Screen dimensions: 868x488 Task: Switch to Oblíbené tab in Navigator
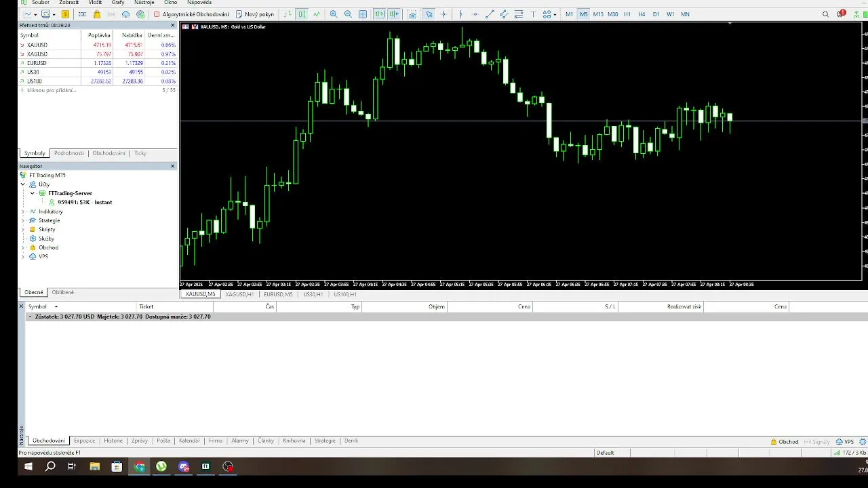tap(63, 292)
